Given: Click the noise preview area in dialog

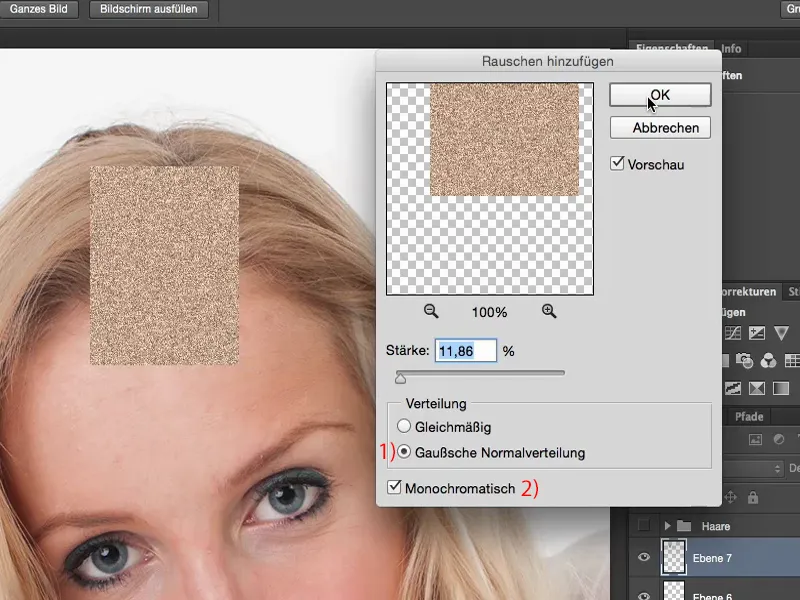Looking at the screenshot, I should pyautogui.click(x=490, y=189).
